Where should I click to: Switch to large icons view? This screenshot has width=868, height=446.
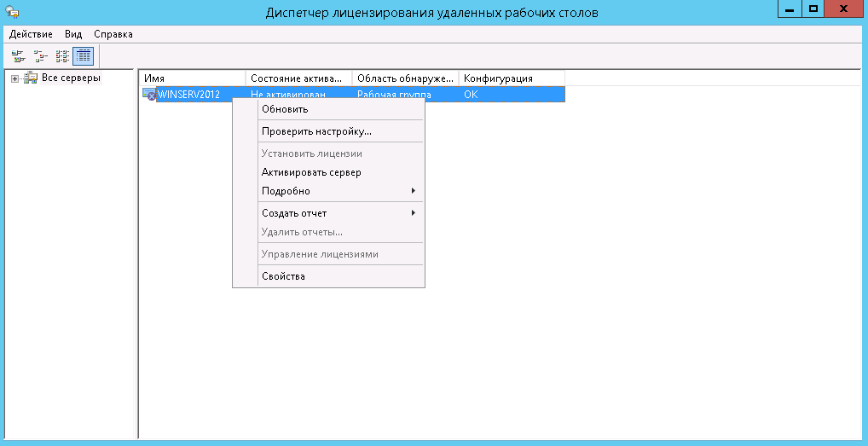click(x=17, y=56)
